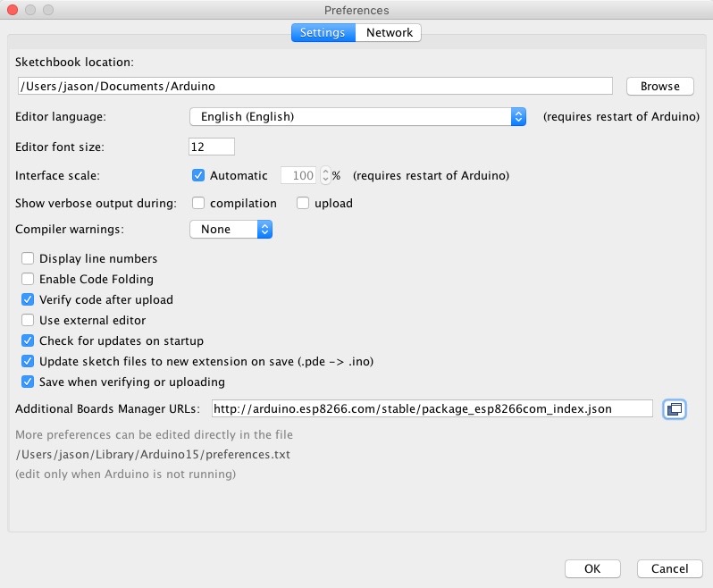
Task: Click the Editor font size field
Action: coord(212,147)
